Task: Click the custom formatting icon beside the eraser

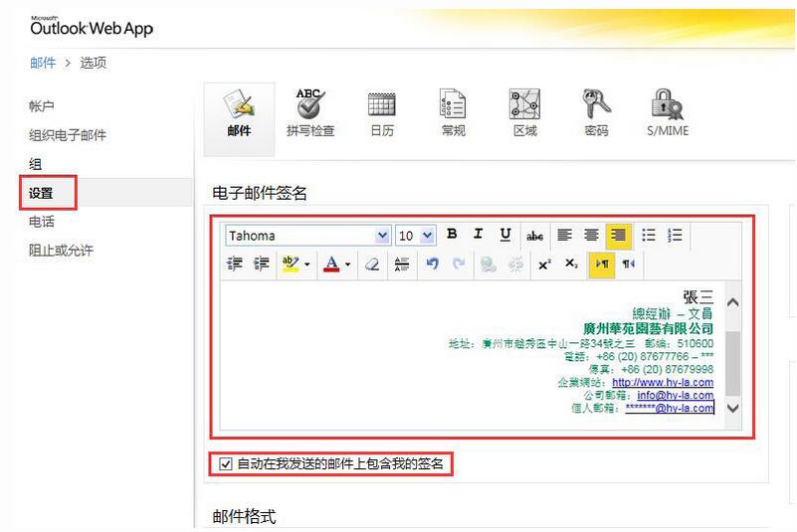Action: coord(402,264)
